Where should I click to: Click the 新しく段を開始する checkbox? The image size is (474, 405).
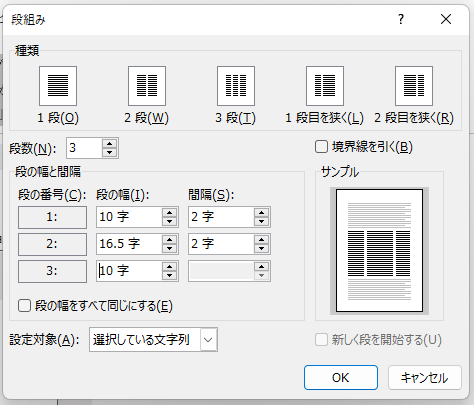pos(321,340)
